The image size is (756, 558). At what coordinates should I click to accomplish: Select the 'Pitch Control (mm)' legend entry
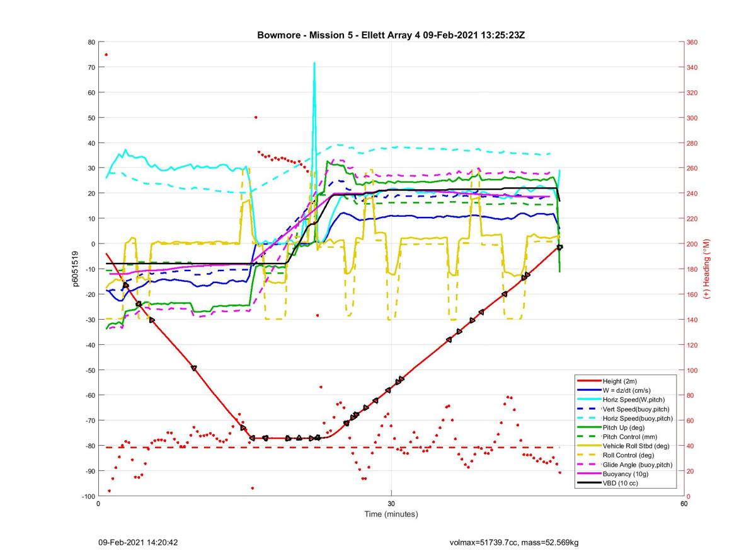pos(630,437)
